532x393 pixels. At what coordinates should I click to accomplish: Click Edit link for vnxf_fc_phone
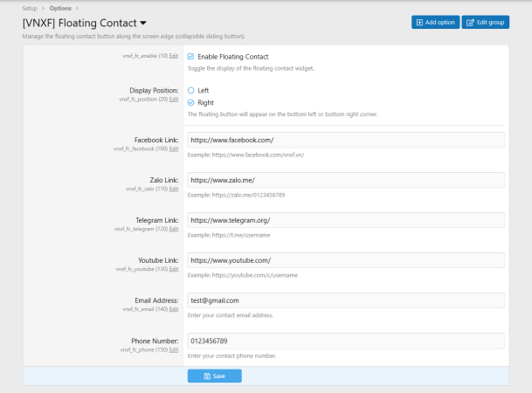(174, 349)
